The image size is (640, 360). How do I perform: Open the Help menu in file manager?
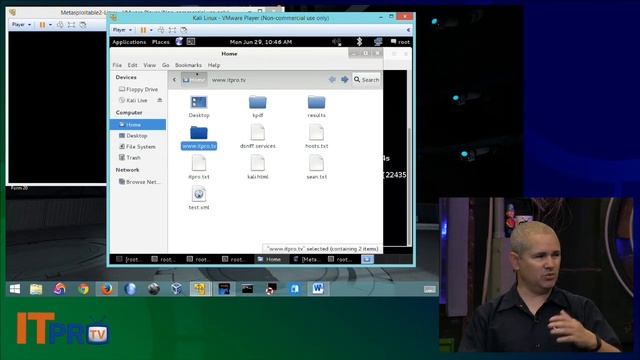click(214, 65)
